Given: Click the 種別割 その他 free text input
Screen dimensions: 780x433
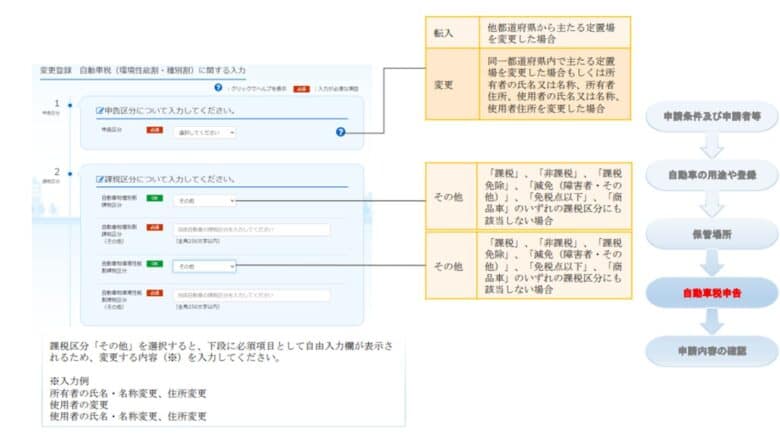Looking at the screenshot, I should click(x=252, y=229).
